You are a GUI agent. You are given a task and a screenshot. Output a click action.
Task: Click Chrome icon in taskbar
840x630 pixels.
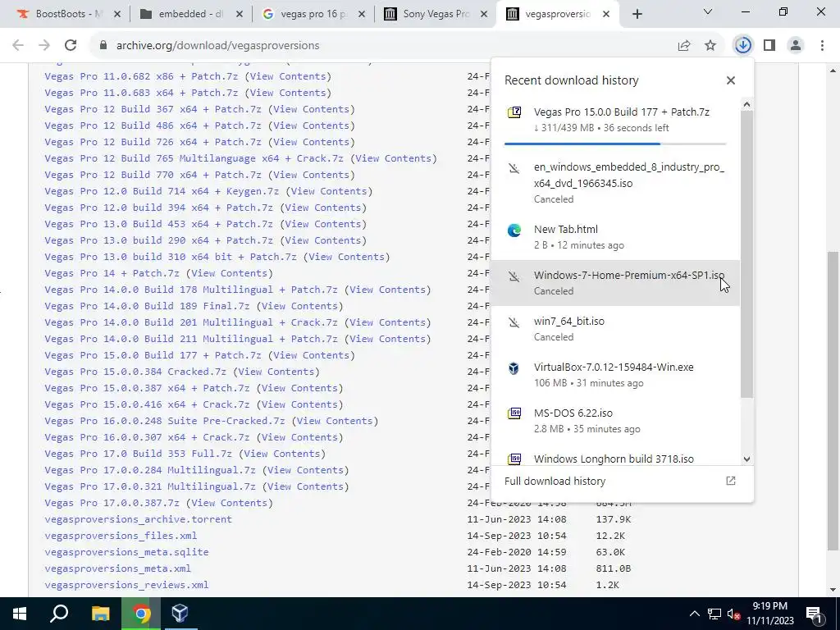pyautogui.click(x=141, y=614)
